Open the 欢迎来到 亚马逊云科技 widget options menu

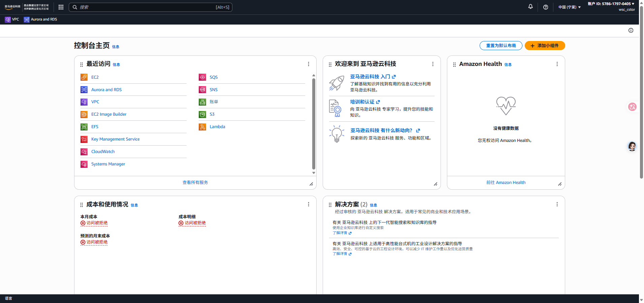pos(433,64)
